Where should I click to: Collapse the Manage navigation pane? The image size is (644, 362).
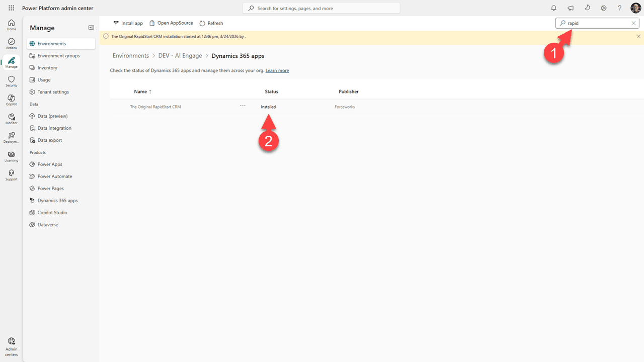[91, 27]
